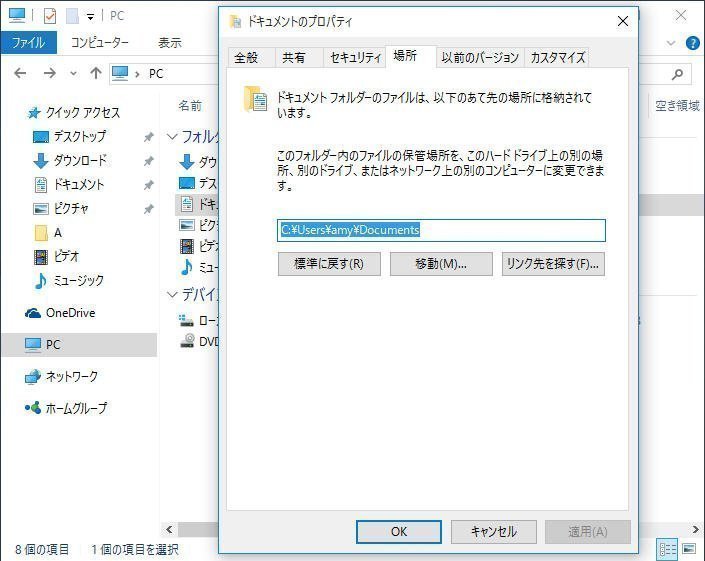
Task: Click the キャンセル button
Action: pos(494,532)
